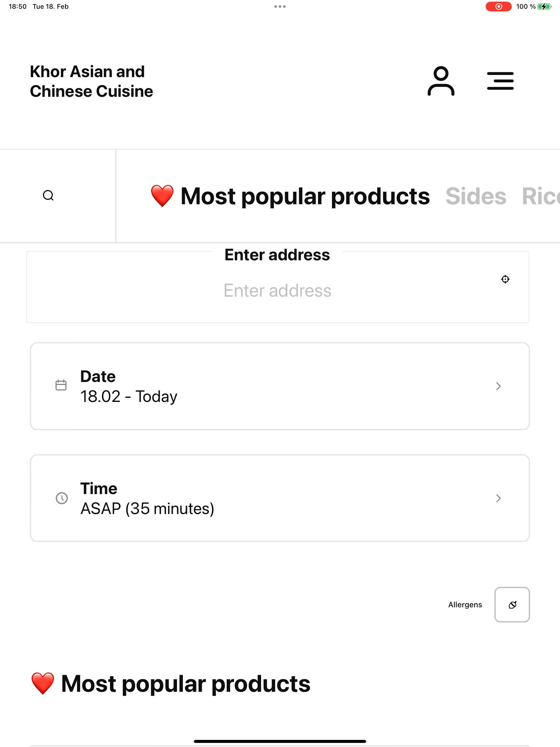
Task: Open the user account profile icon
Action: (x=441, y=81)
